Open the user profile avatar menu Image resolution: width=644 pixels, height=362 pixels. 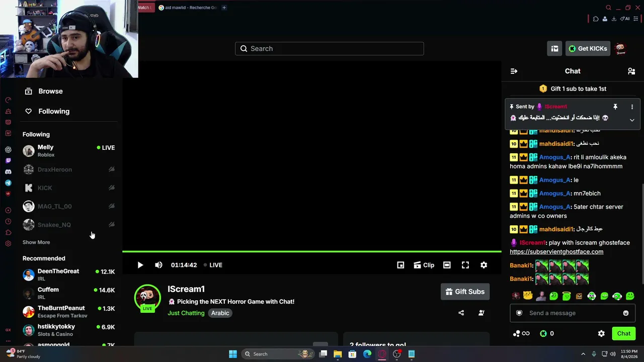click(x=621, y=48)
